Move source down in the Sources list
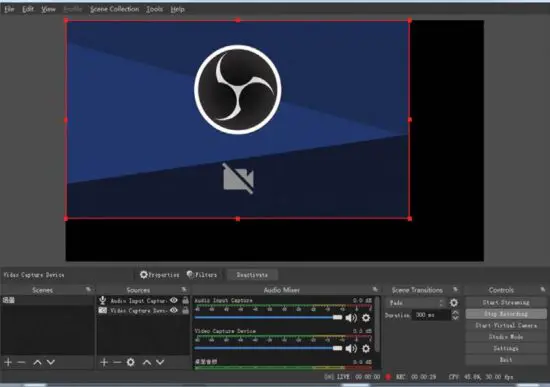This screenshot has width=550, height=387. 160,362
